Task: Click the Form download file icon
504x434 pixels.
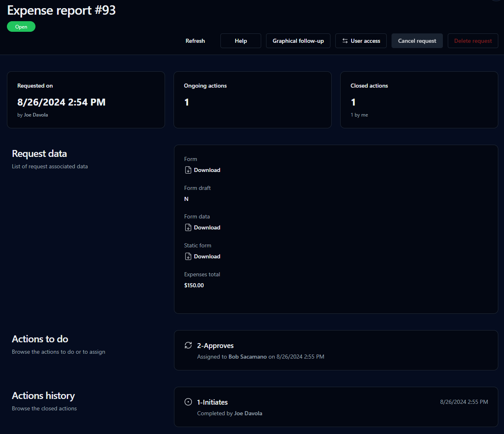Action: (188, 170)
